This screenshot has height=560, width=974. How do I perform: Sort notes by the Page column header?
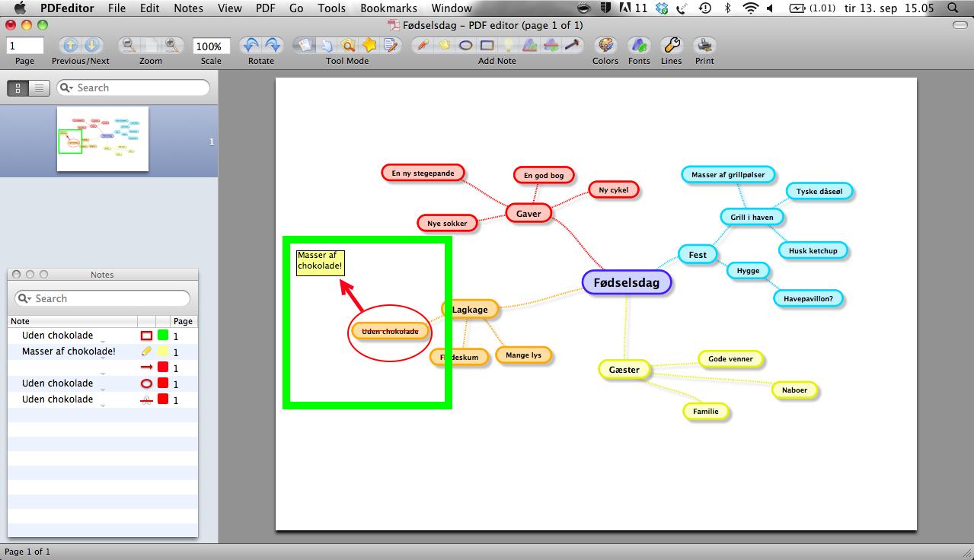click(x=183, y=321)
